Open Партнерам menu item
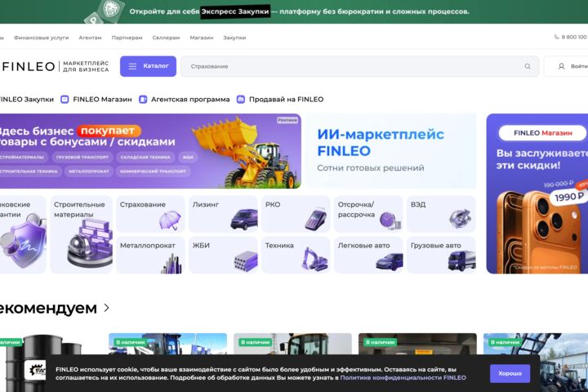Viewport: 588px width, 392px height. [127, 38]
